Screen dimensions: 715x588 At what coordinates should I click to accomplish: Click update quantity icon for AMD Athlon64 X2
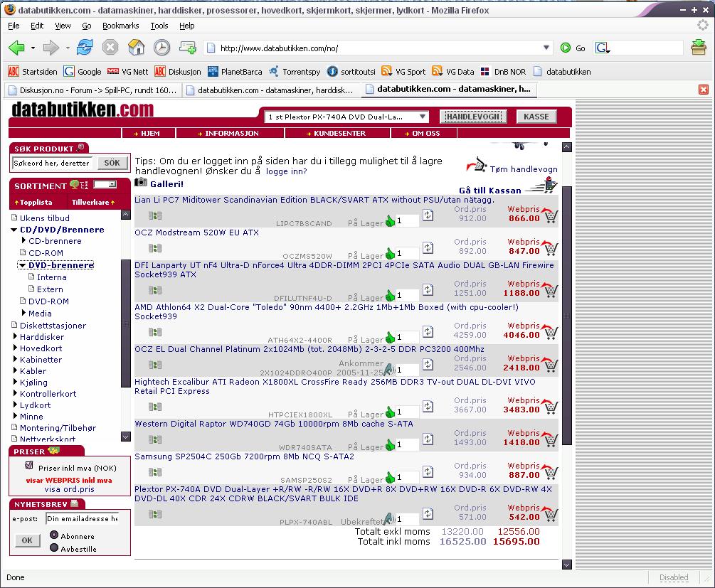(x=428, y=331)
